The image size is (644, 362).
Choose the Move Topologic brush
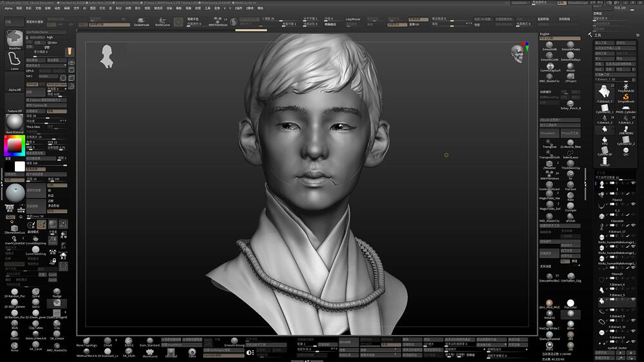pyautogui.click(x=87, y=342)
